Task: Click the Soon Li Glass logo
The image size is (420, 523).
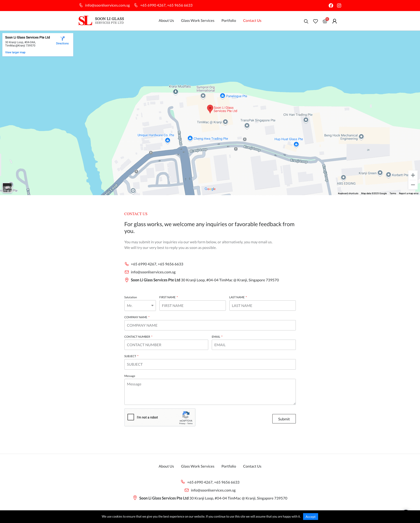Action: click(x=101, y=21)
